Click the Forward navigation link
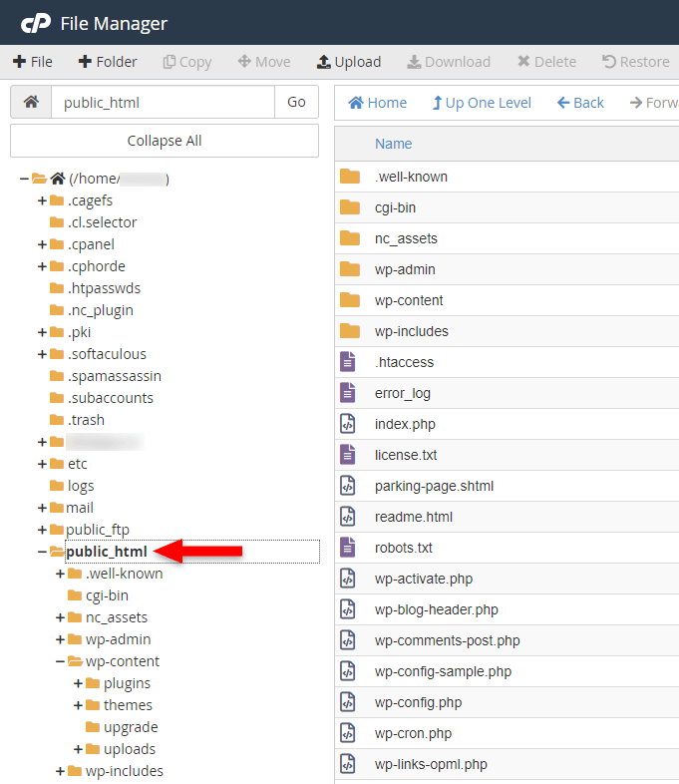The image size is (679, 784). coord(654,103)
